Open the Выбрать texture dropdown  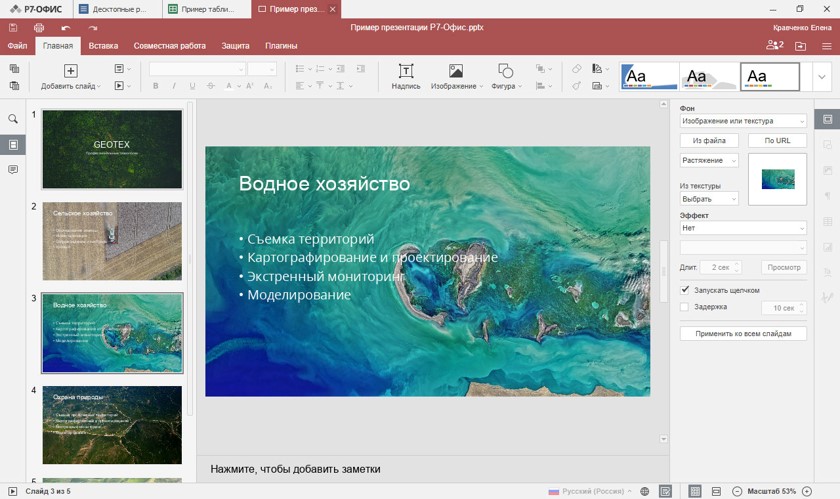click(x=709, y=199)
